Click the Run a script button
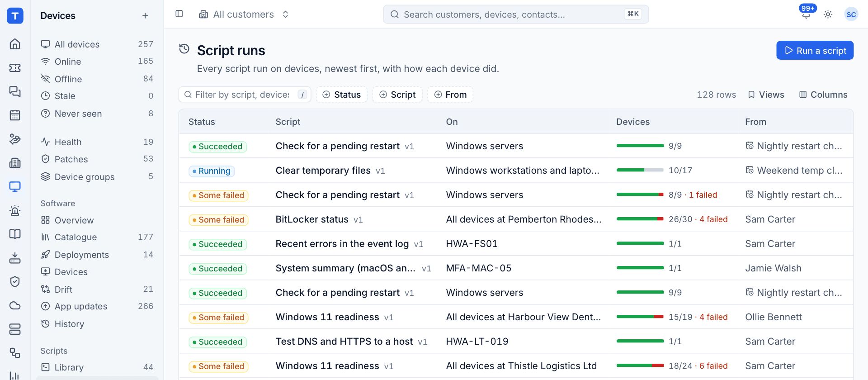The image size is (868, 380). coord(815,50)
